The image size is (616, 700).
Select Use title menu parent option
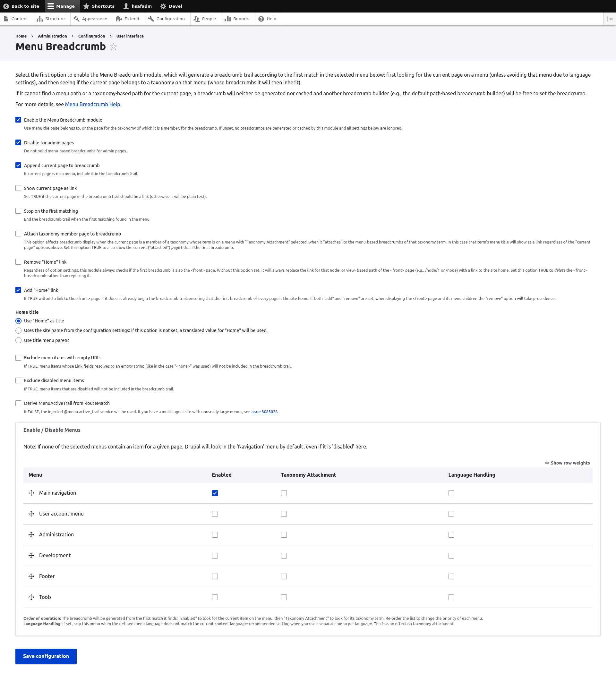(x=19, y=340)
